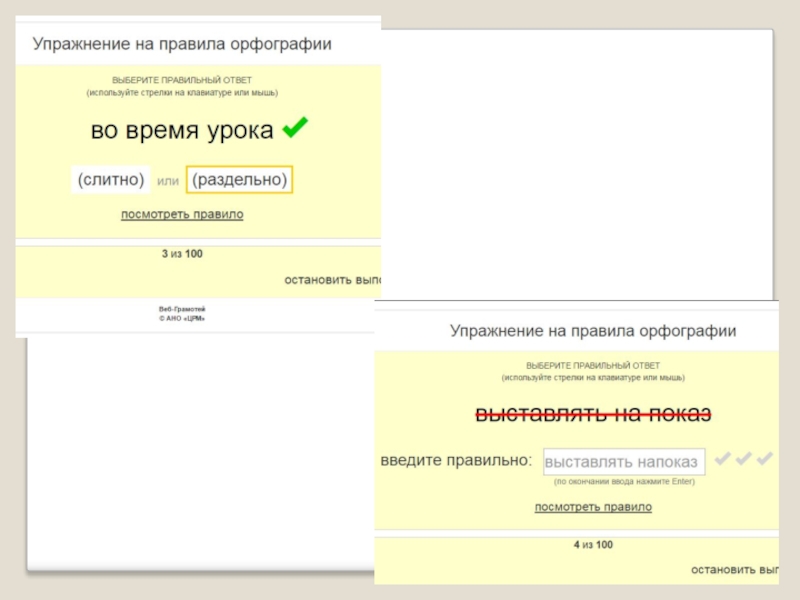Click "остановить" link in the 4 из 100 exercise
This screenshot has width=800, height=600.
pos(734,569)
